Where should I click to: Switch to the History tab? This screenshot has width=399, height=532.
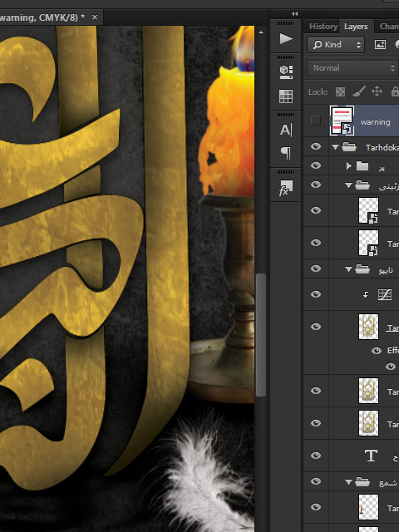click(x=323, y=26)
